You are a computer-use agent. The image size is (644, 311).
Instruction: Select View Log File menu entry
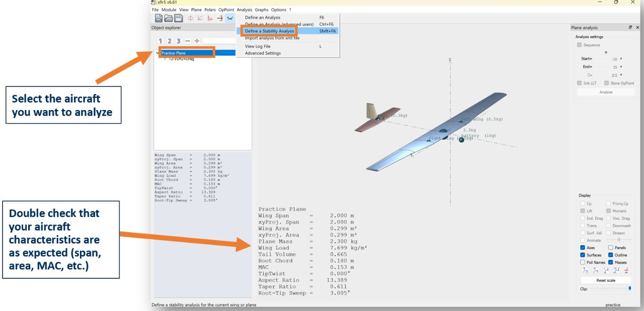[258, 46]
